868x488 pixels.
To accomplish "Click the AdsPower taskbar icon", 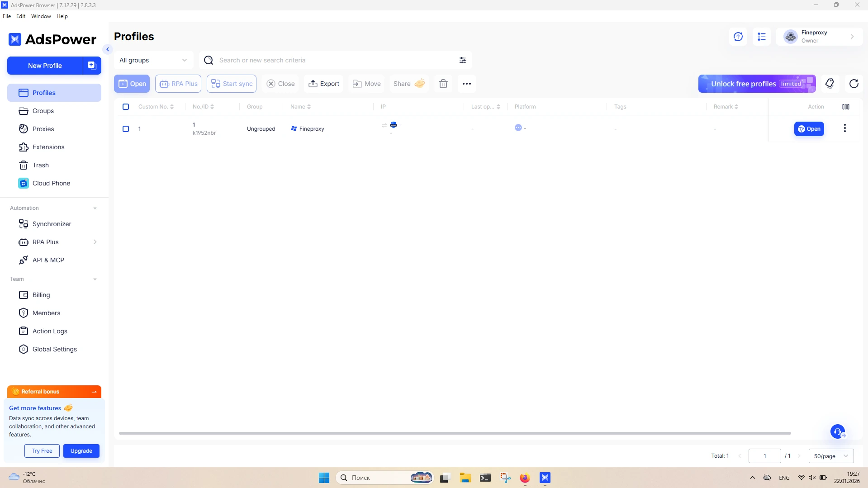I will (x=545, y=478).
